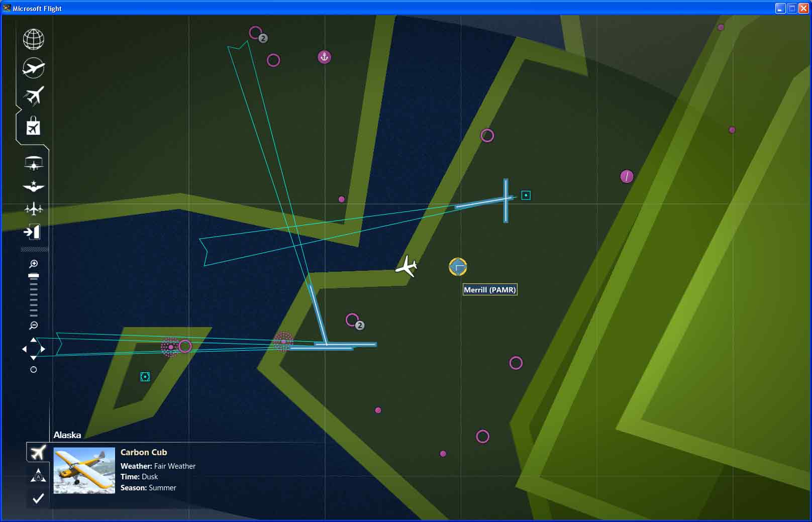Click the cyan square beacon on the island
The width and height of the screenshot is (812, 522).
[145, 377]
